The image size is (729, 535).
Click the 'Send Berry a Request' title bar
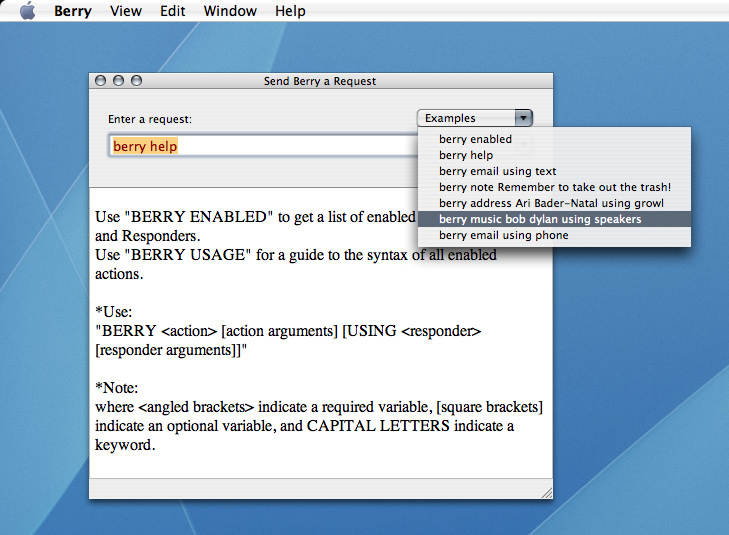point(320,81)
